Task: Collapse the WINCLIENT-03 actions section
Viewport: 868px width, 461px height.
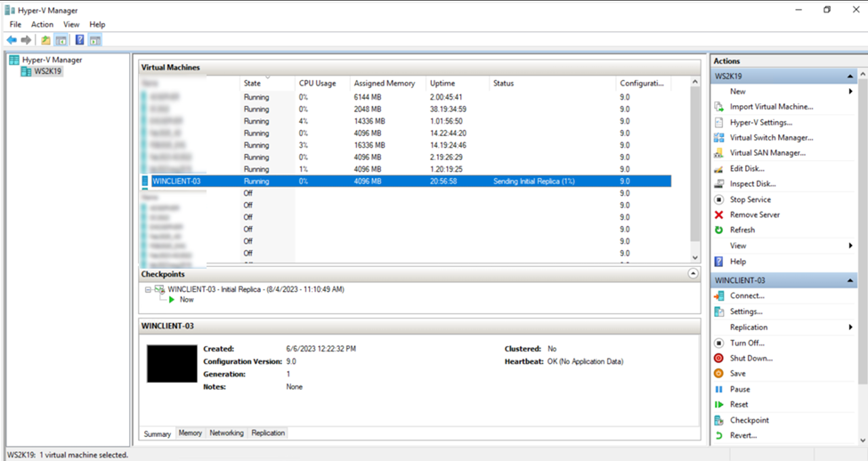Action: click(x=849, y=280)
